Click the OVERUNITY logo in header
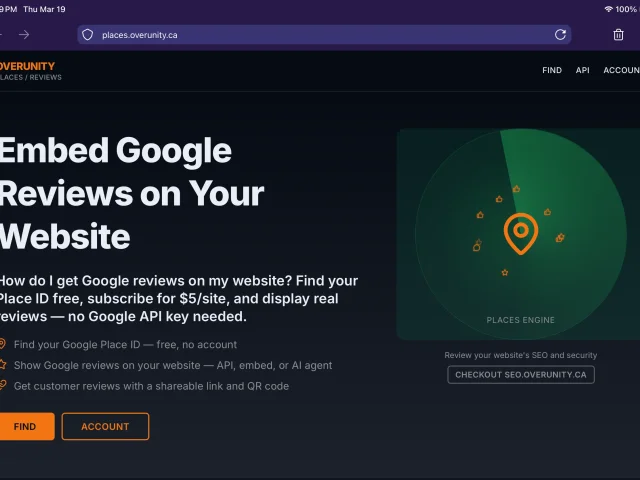This screenshot has height=480, width=640. [28, 66]
